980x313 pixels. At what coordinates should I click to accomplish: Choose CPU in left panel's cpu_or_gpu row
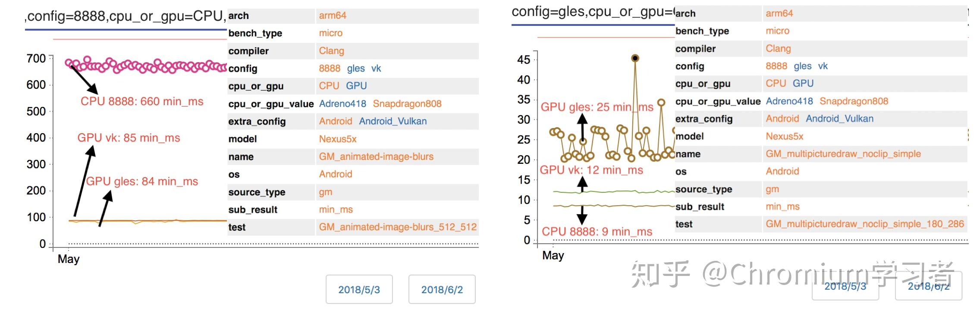pos(329,86)
